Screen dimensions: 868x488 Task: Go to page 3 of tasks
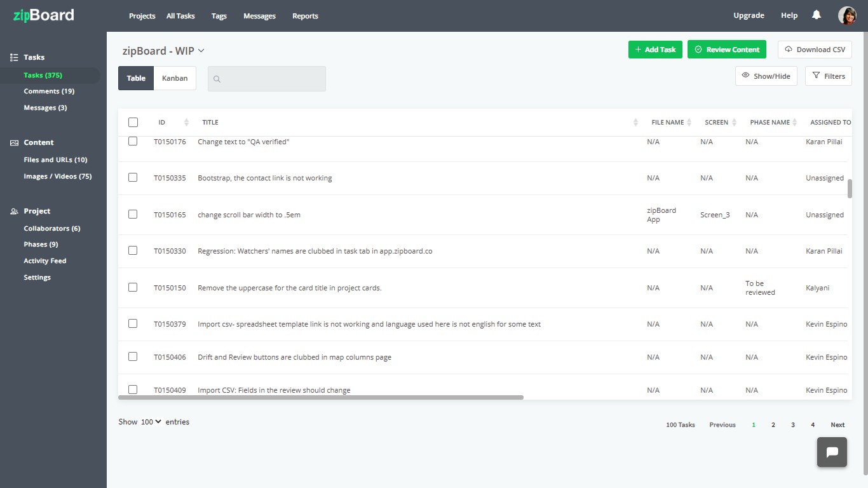793,425
